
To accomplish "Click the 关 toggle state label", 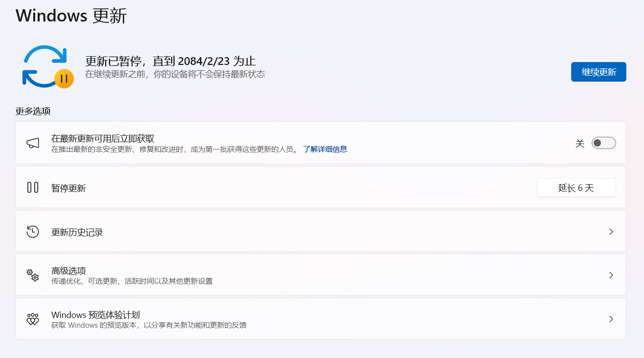I will 580,144.
